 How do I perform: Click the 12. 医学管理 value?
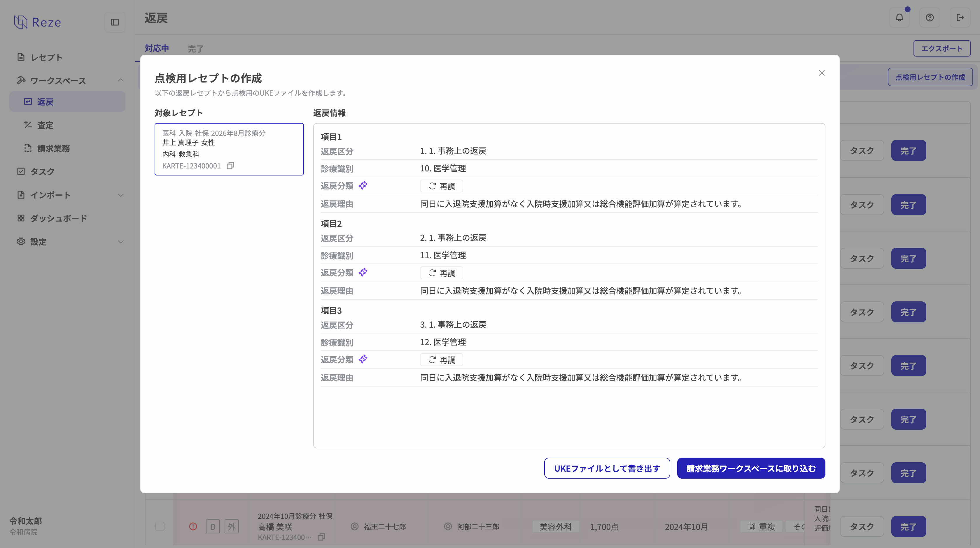pos(443,342)
